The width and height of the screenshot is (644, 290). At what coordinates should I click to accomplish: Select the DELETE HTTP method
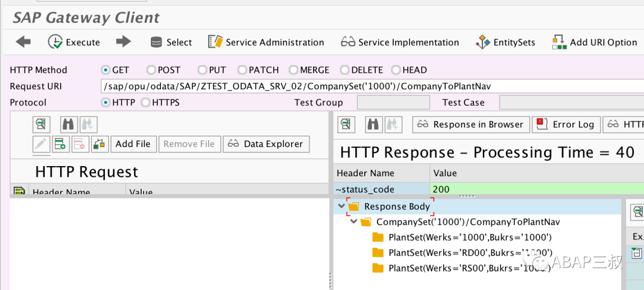tap(344, 70)
